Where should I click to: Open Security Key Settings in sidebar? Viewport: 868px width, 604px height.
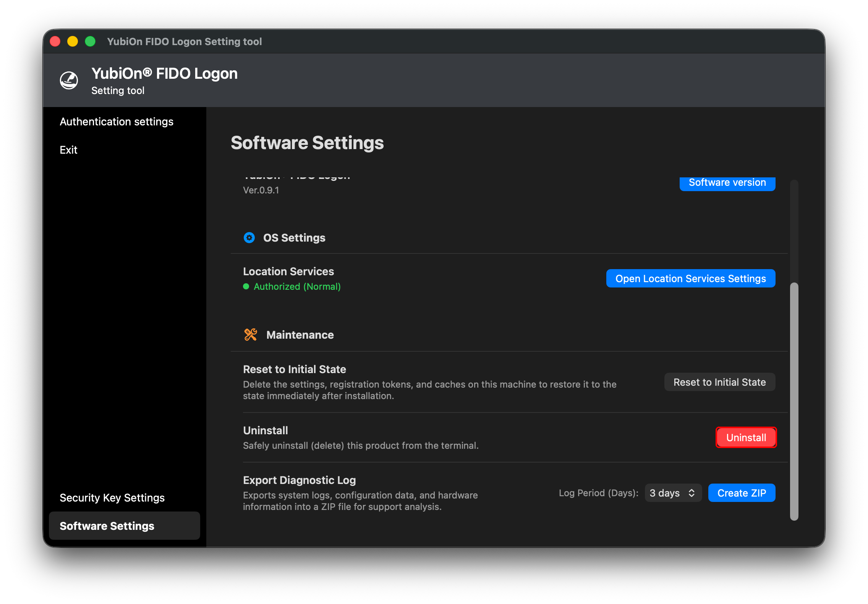point(112,498)
